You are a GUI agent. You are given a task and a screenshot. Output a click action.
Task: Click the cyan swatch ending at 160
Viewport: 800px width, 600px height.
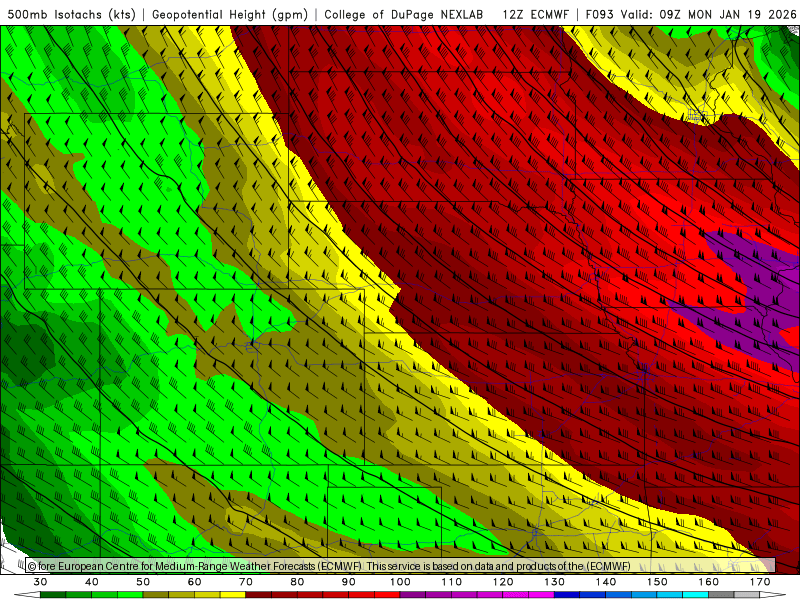coord(695,595)
